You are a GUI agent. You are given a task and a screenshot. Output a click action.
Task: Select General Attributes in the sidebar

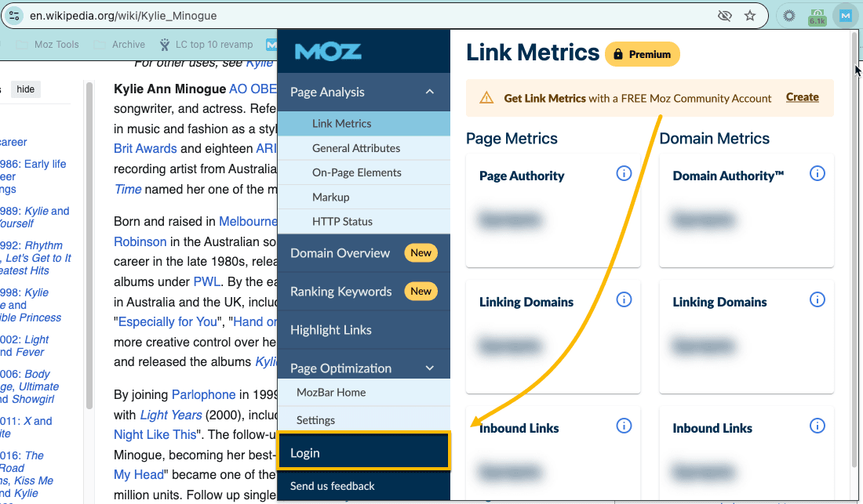coord(355,148)
